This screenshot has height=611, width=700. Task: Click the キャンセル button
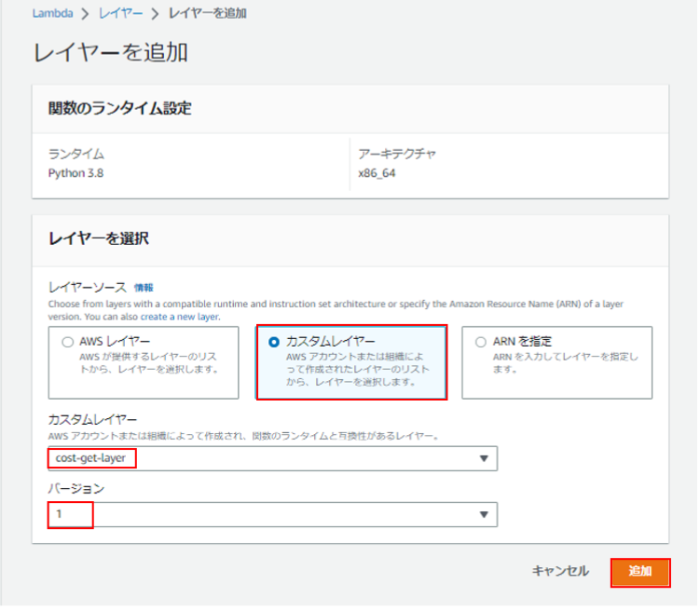tap(560, 572)
